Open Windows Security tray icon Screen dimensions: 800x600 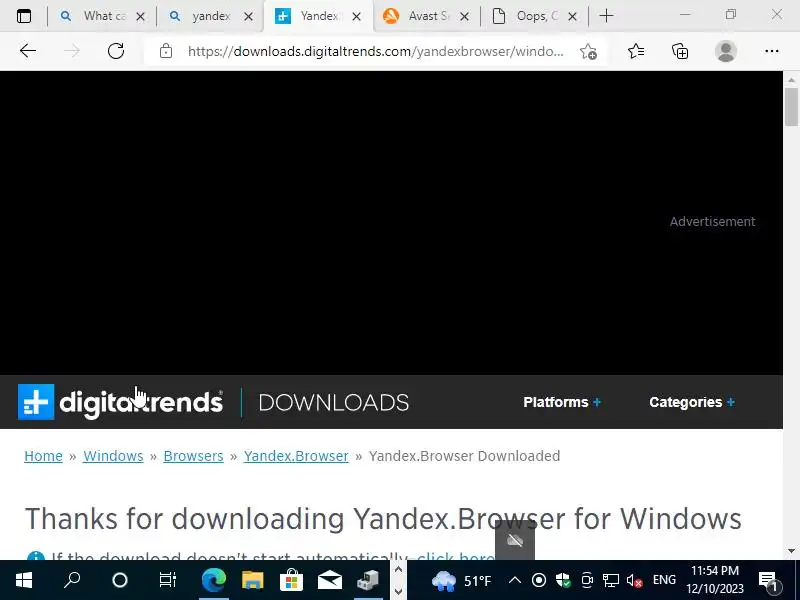click(x=563, y=580)
